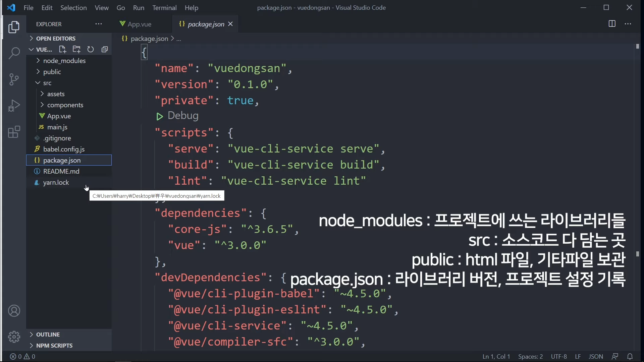This screenshot has height=362, width=644.
Task: Click the Debug codelens above the scripts block
Action: (x=183, y=116)
